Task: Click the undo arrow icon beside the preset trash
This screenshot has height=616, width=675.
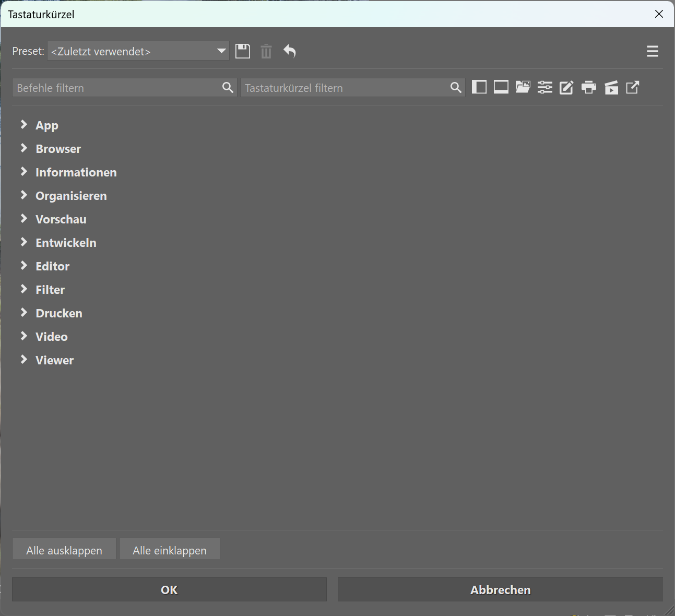Action: (290, 51)
